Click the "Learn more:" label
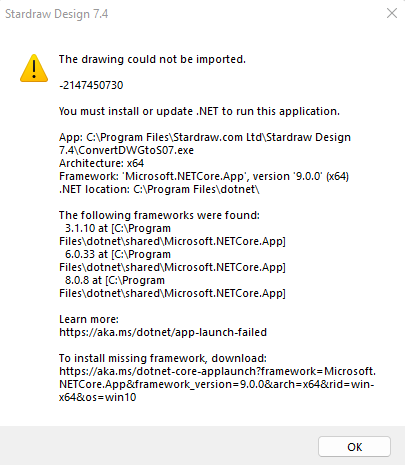This screenshot has width=405, height=465. click(x=89, y=319)
